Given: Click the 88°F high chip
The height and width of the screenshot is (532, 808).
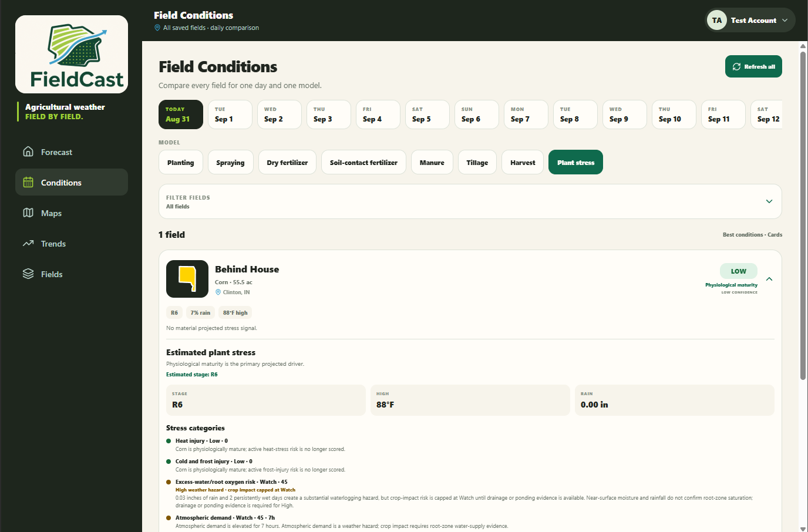Looking at the screenshot, I should point(235,312).
